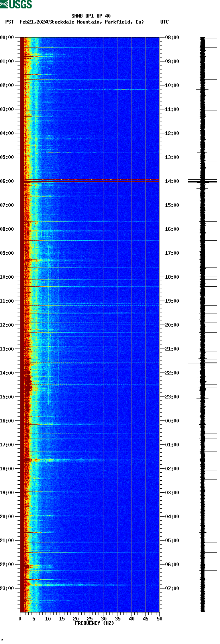220x644 pixels.
Task: Click the 07:00 UTC time label
Action: tap(172, 589)
